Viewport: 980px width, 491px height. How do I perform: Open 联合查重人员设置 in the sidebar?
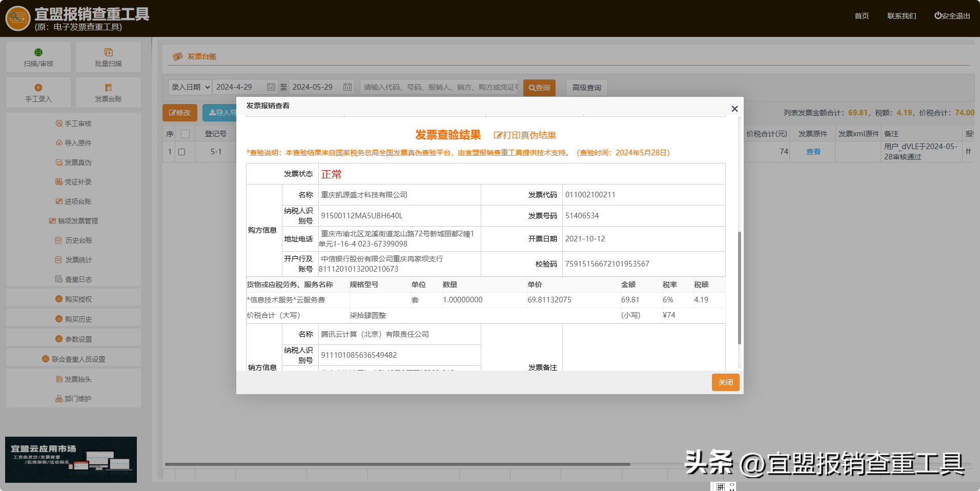pyautogui.click(x=73, y=359)
